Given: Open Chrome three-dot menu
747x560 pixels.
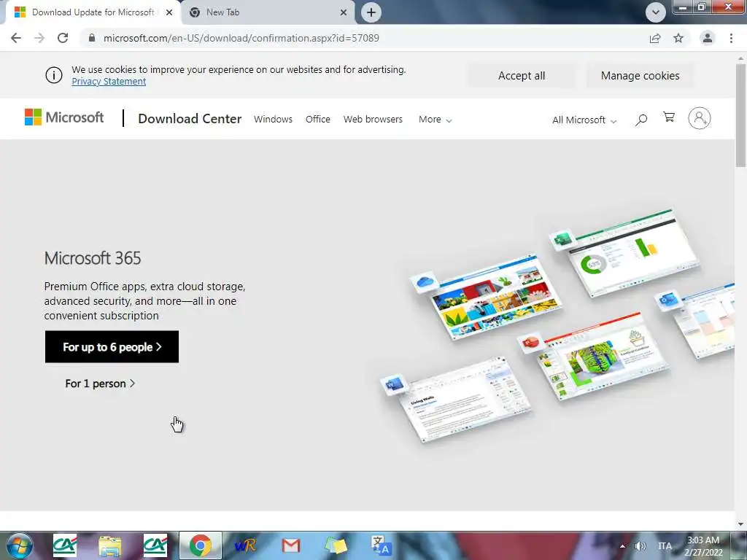Looking at the screenshot, I should coord(731,38).
